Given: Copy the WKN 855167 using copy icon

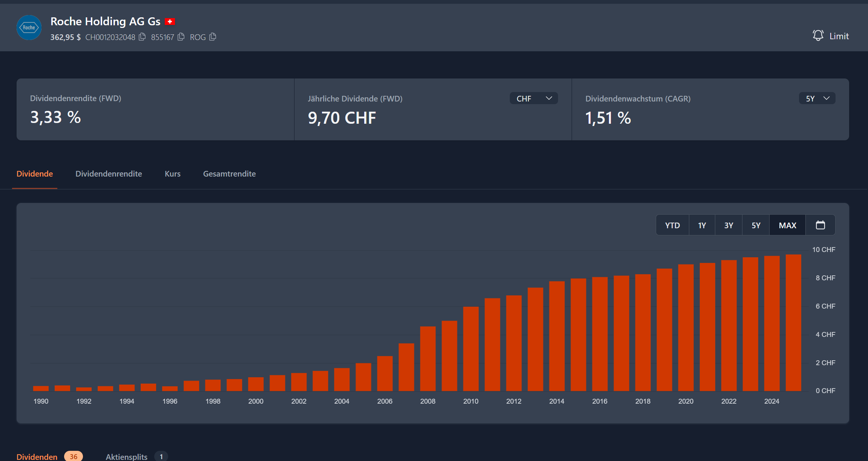Looking at the screenshot, I should 181,37.
